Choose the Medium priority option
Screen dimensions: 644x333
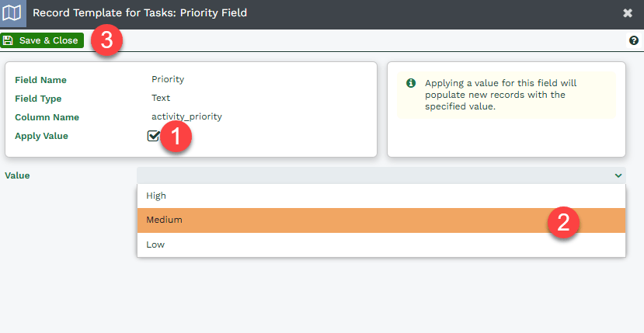[381, 220]
